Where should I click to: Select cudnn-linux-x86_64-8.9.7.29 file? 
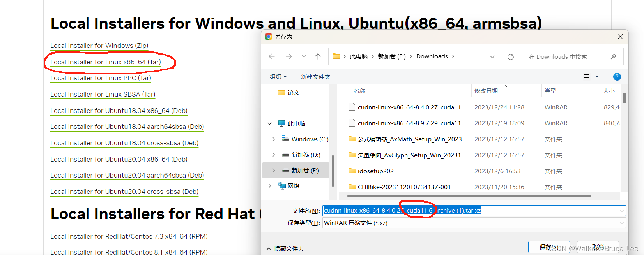point(412,123)
